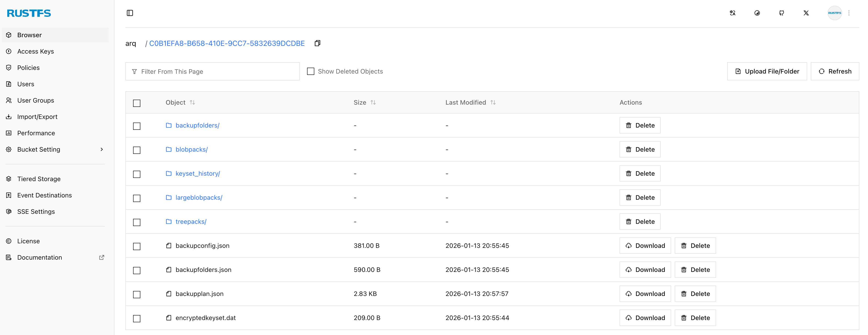
Task: Expand the Bucket Setting submenu chevron
Action: click(x=102, y=150)
